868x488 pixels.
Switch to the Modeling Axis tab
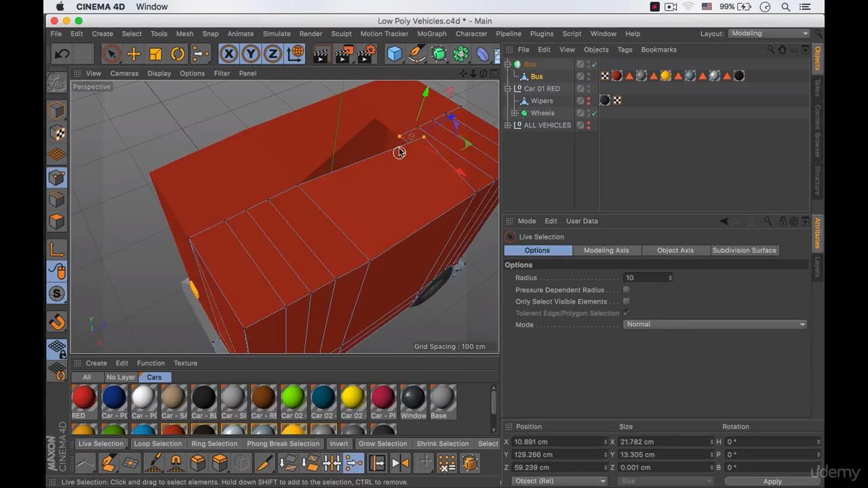click(x=606, y=250)
